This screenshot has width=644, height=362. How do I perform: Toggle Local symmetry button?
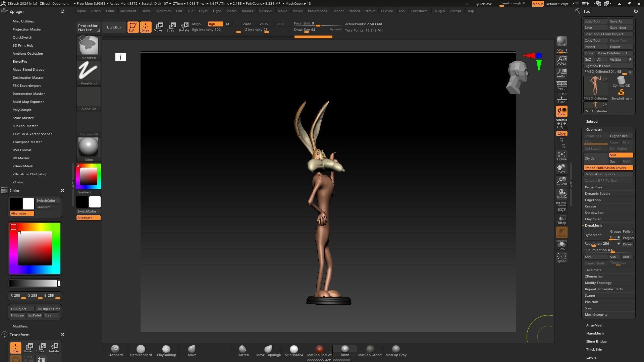tap(561, 112)
